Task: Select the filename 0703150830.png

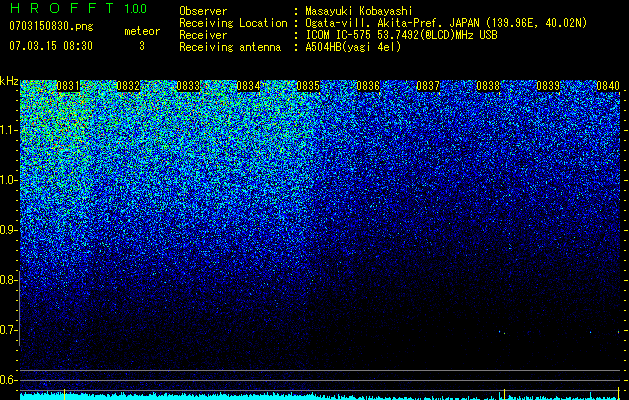Action: coord(51,26)
